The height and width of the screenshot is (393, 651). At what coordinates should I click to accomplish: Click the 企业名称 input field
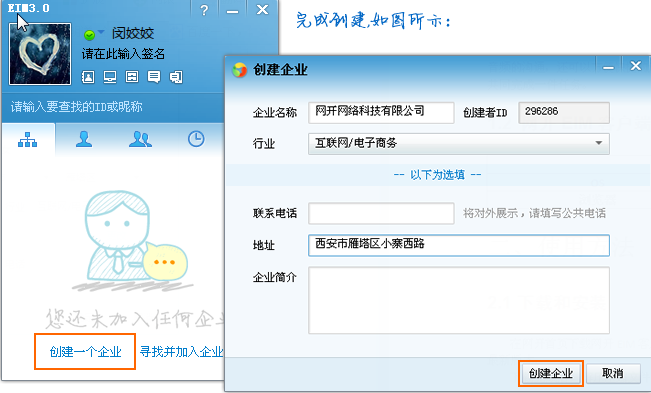click(381, 112)
